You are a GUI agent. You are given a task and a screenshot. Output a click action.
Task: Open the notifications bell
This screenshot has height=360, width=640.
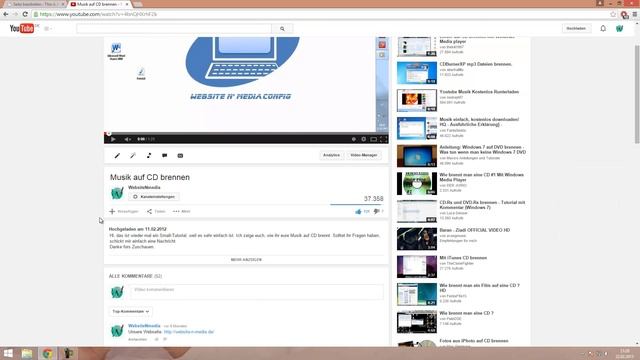pos(603,29)
